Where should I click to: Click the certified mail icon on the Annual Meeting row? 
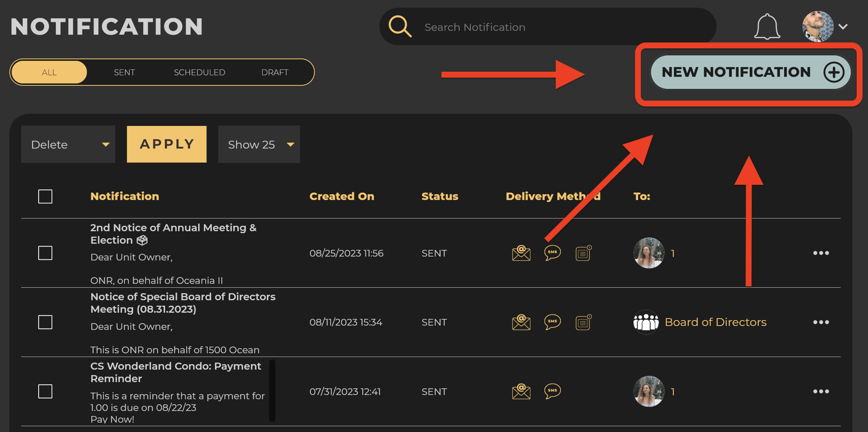[583, 252]
